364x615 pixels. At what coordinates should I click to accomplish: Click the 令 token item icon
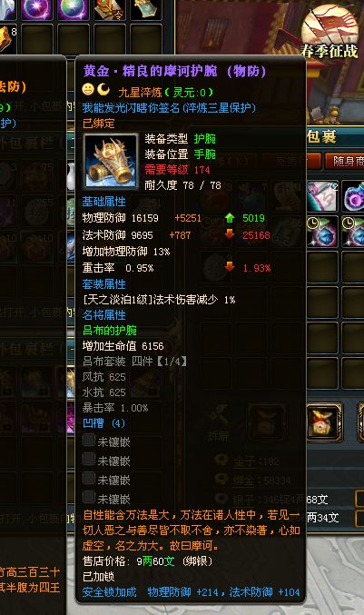click(x=109, y=9)
